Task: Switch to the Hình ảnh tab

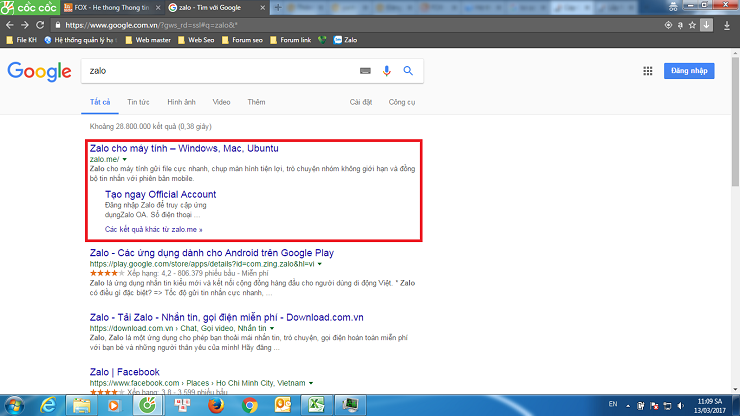Action: point(181,102)
